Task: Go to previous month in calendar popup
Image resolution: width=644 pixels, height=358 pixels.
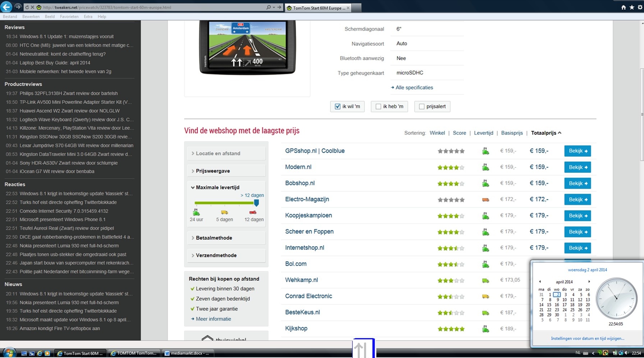Action: (540, 282)
